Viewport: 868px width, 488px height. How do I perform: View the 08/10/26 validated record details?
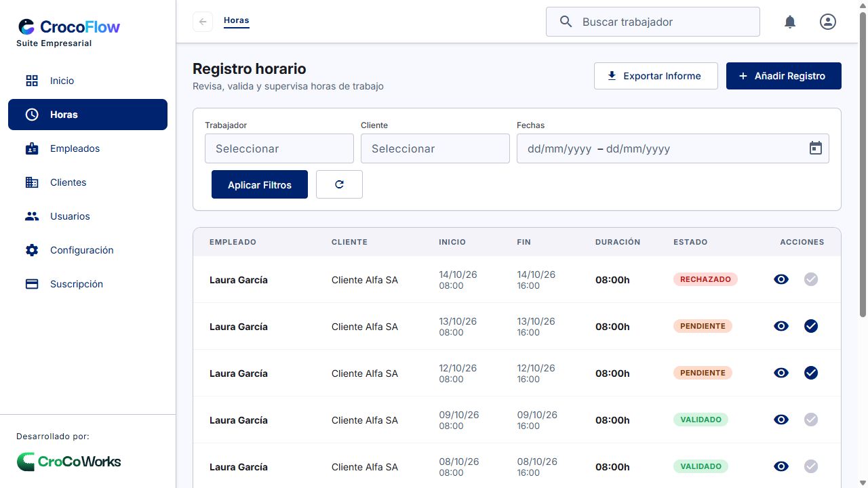[781, 466]
